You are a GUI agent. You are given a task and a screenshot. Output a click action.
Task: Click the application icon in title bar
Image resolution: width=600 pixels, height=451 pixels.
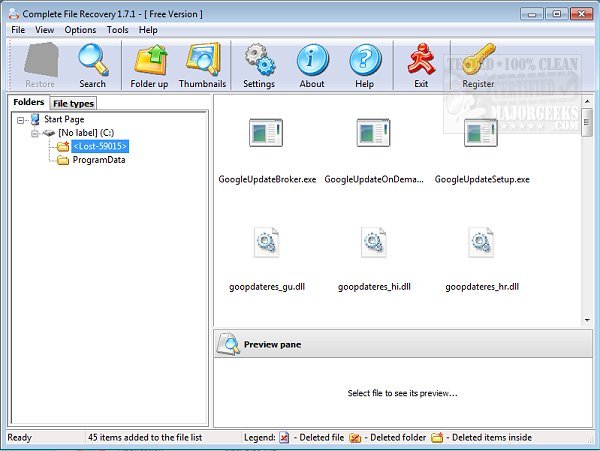tap(14, 13)
